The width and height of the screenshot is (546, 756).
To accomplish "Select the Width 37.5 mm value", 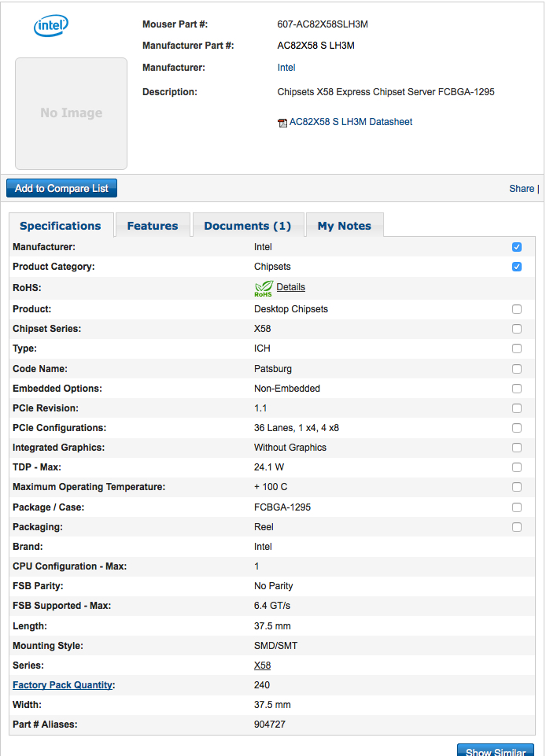I will pyautogui.click(x=272, y=705).
